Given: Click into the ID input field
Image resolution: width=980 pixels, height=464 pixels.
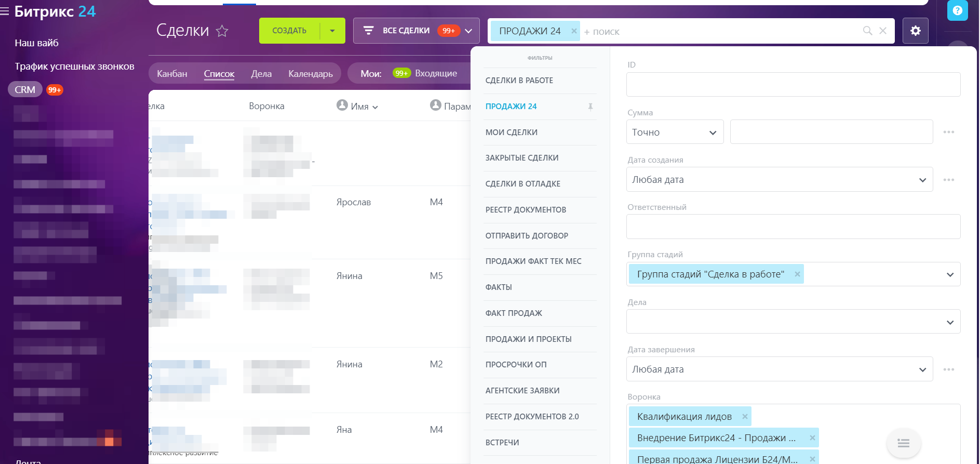Looking at the screenshot, I should coord(793,85).
